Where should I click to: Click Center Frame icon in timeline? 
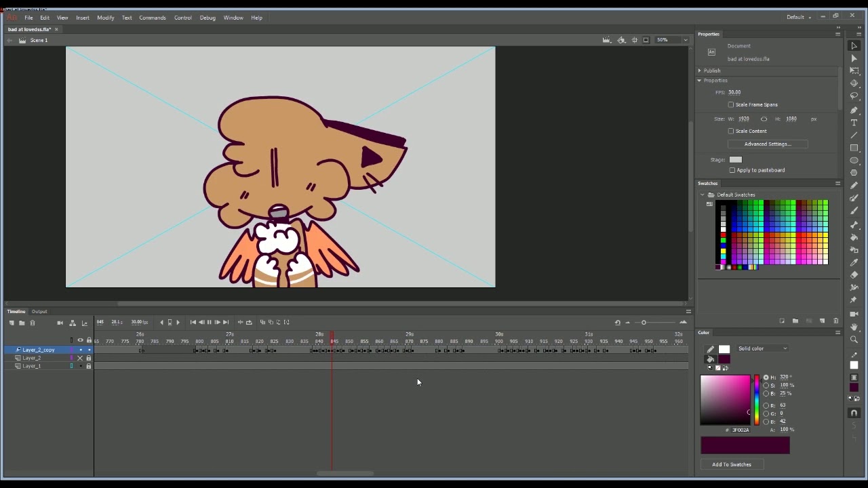pyautogui.click(x=240, y=323)
